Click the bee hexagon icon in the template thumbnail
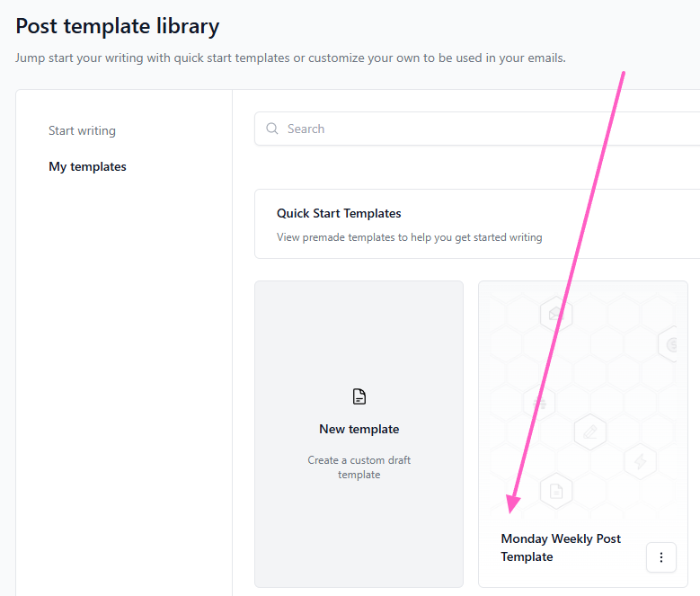700x596 pixels. [x=539, y=403]
